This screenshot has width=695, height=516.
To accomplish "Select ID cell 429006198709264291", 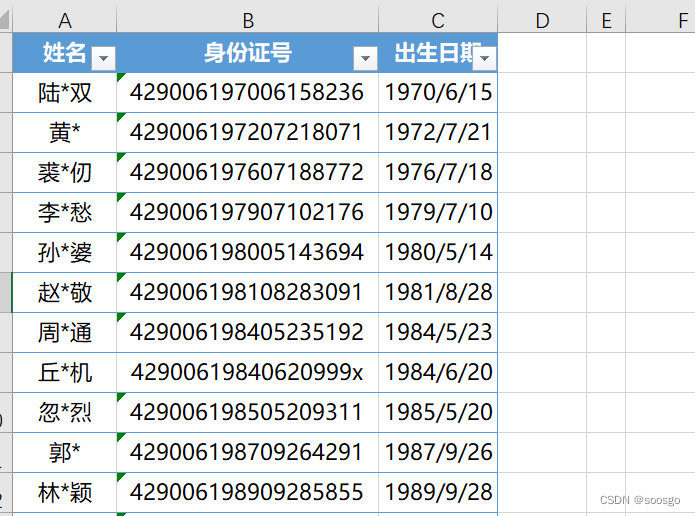I will (x=247, y=453).
